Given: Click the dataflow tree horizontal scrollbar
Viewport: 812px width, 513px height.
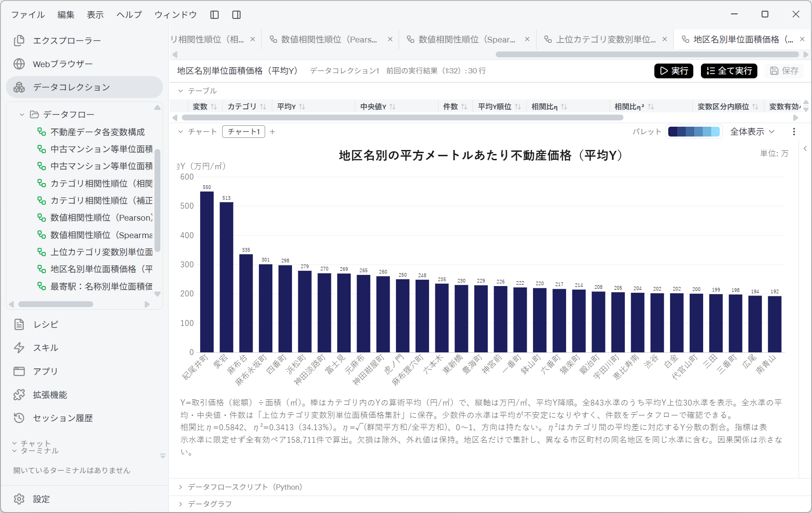Looking at the screenshot, I should (x=56, y=304).
